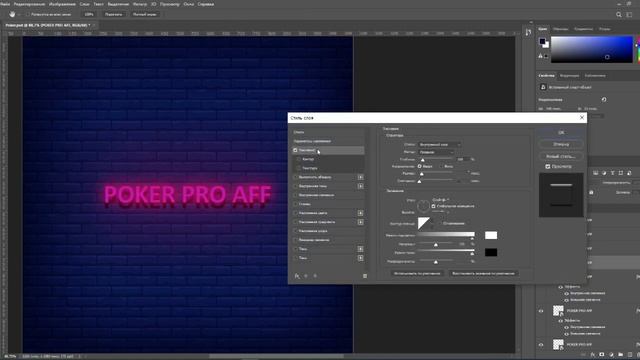Click the Полный экран button in options bar
640x360 pixels.
[144, 14]
